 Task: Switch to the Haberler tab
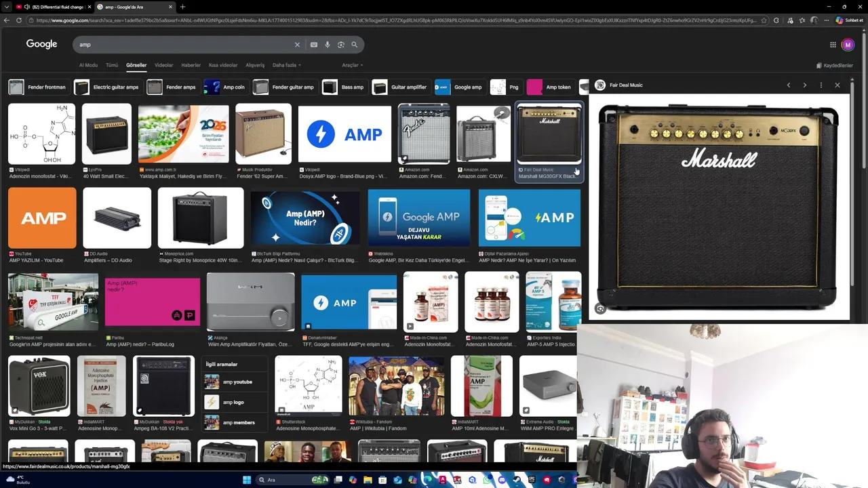click(191, 65)
